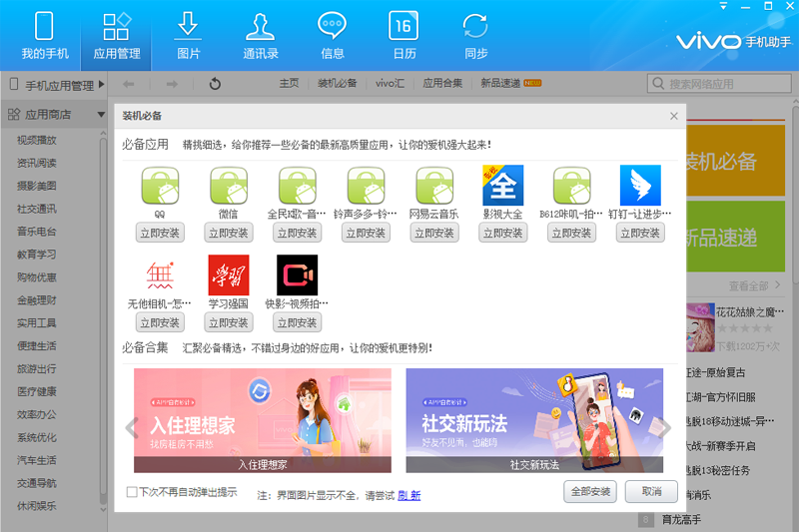
Task: Click the 学习强国 app icon
Action: pyautogui.click(x=228, y=275)
